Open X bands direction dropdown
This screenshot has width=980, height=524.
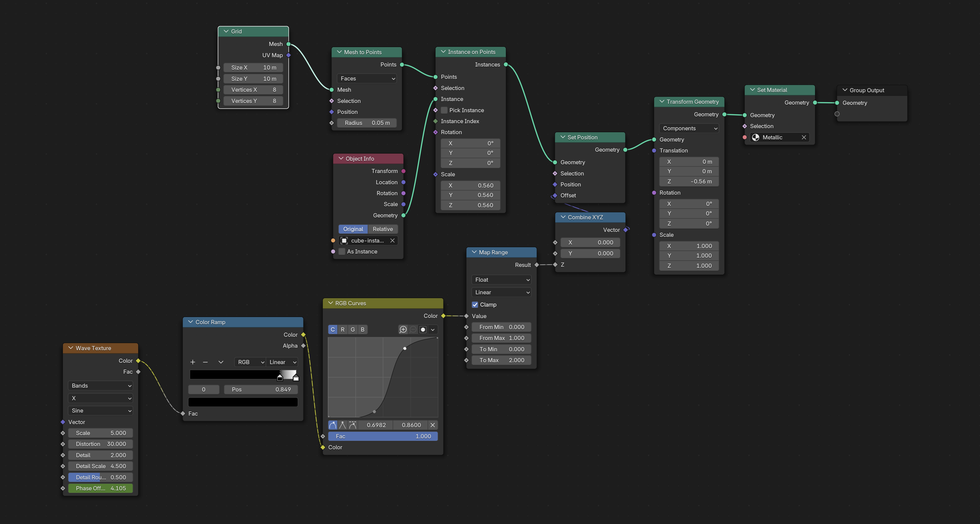[x=100, y=398]
